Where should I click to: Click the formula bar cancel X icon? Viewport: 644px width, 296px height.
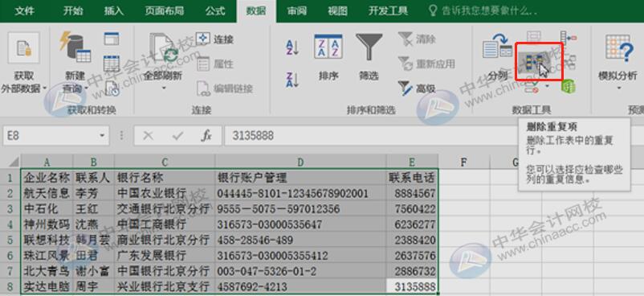click(148, 135)
